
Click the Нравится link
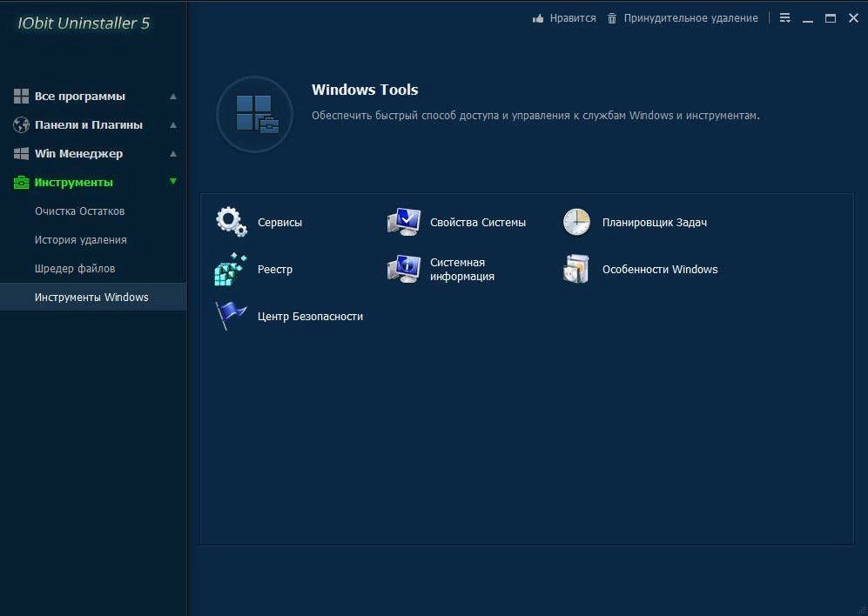click(x=573, y=18)
